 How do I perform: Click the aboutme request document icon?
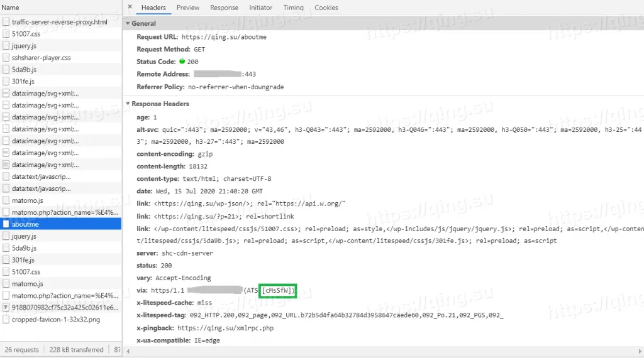(x=6, y=224)
